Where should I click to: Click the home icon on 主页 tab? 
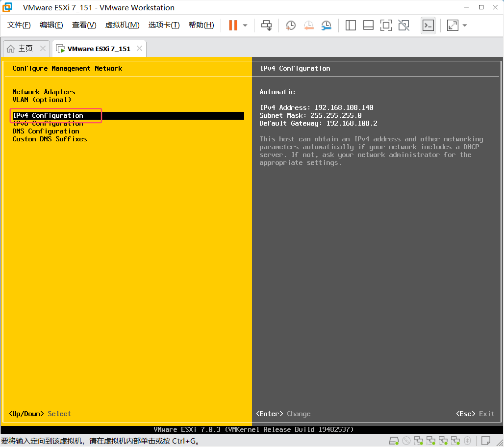point(11,49)
